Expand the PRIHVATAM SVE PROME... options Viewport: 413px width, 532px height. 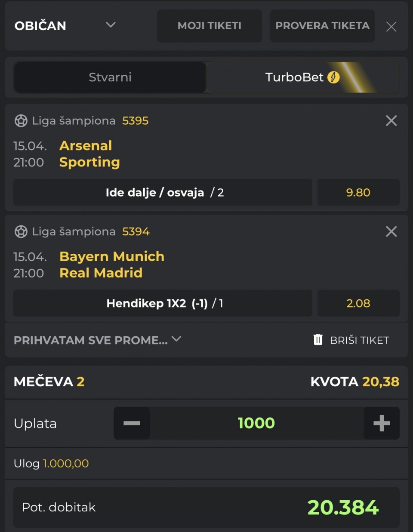[x=176, y=339]
